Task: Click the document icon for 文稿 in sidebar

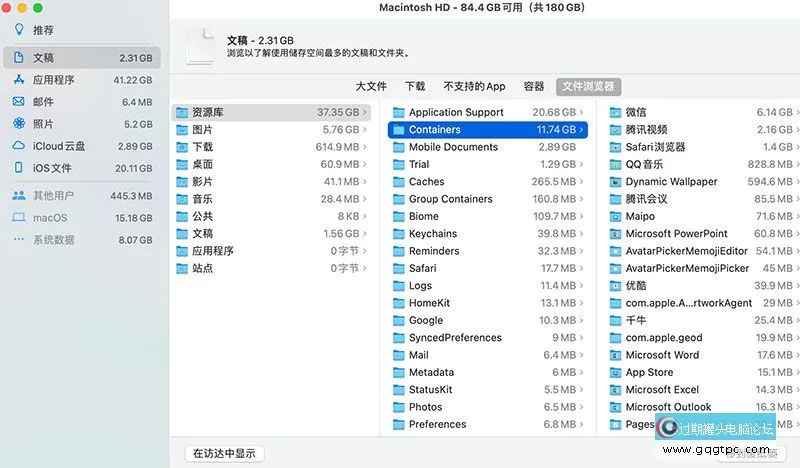Action: [x=19, y=57]
